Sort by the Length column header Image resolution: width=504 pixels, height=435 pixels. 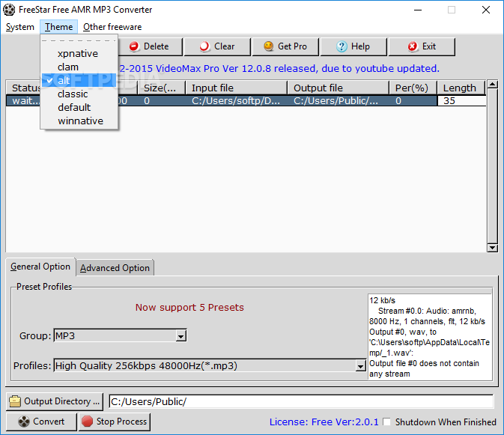coord(461,88)
